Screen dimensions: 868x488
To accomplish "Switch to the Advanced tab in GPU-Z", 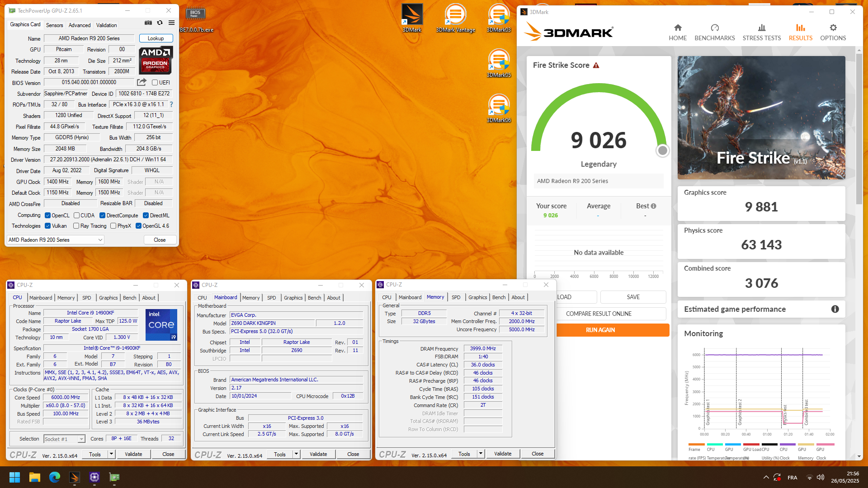I will click(x=80, y=25).
